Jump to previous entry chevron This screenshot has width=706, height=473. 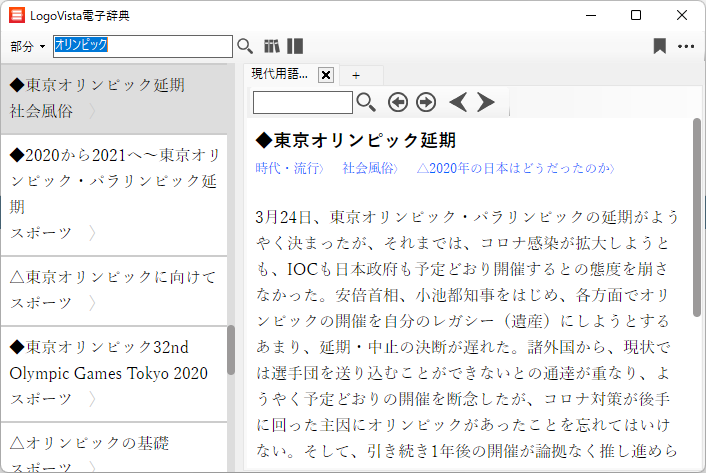tap(458, 102)
